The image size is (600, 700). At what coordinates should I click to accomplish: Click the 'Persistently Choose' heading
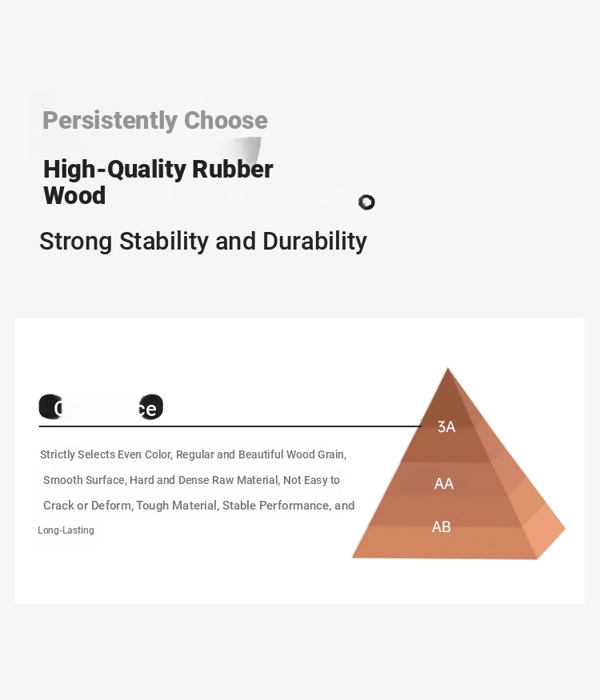click(154, 120)
